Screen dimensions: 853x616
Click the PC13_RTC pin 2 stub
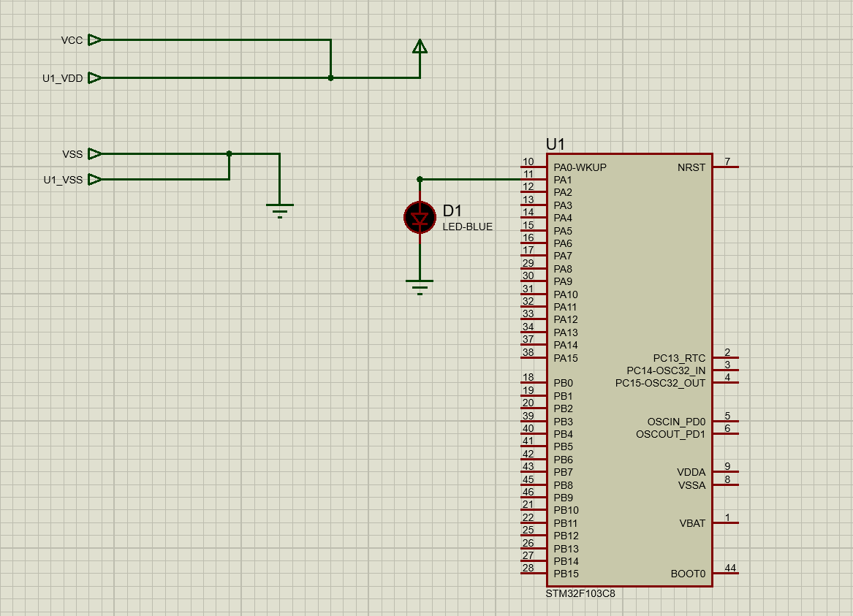(x=726, y=358)
